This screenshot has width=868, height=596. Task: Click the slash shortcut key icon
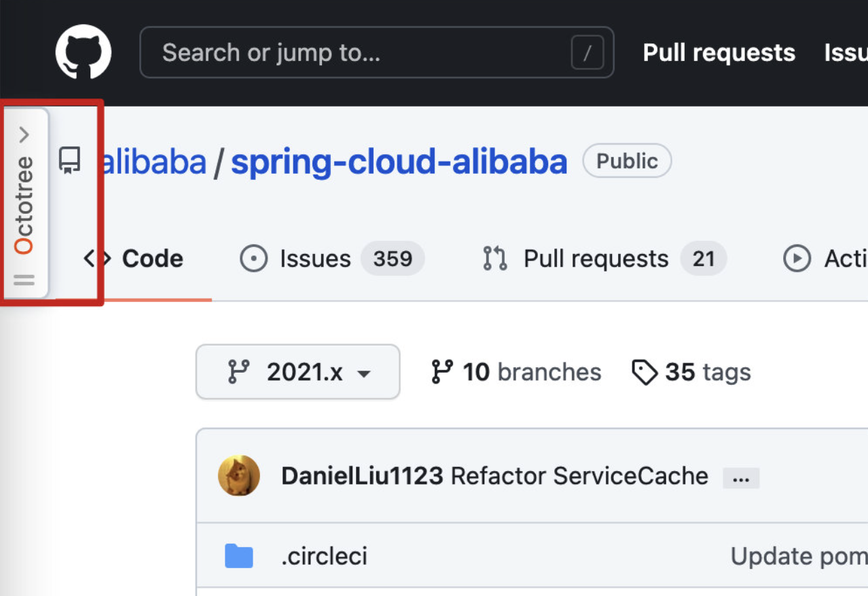pos(587,53)
